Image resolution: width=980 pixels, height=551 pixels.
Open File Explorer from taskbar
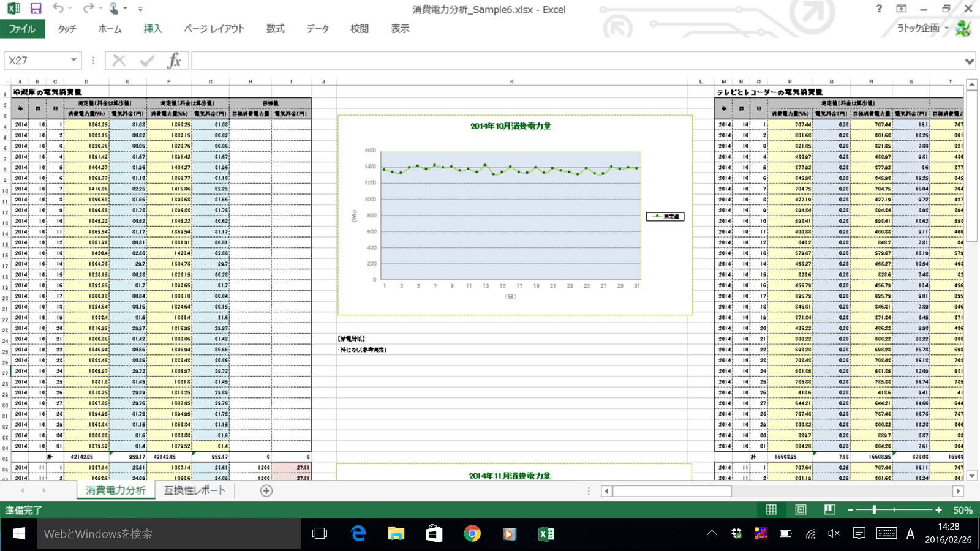[x=396, y=534]
